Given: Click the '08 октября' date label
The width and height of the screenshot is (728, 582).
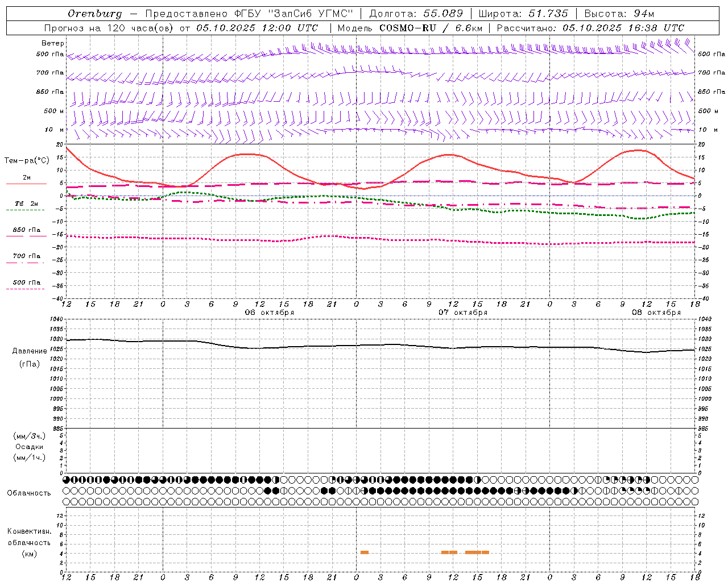Looking at the screenshot, I should 656,313.
